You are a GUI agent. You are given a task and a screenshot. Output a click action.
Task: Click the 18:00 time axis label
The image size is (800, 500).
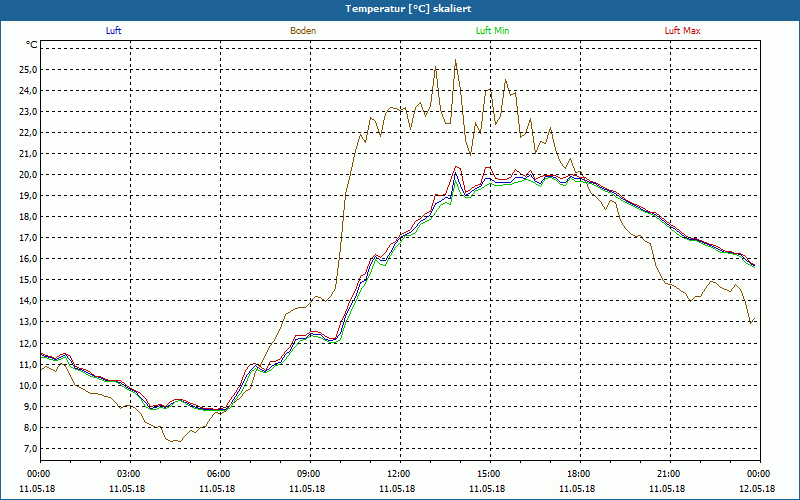pos(578,473)
